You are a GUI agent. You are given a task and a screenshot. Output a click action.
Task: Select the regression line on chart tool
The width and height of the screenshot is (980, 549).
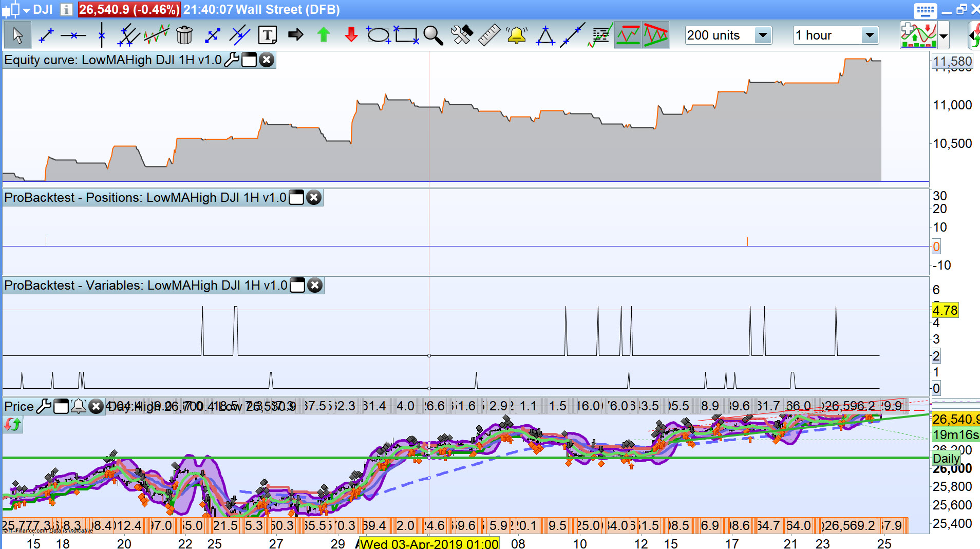(x=157, y=35)
